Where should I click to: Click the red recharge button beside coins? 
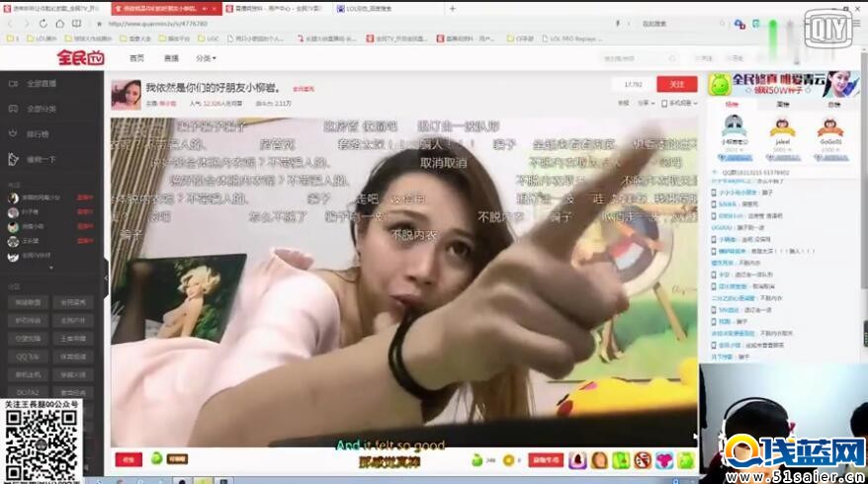click(547, 460)
